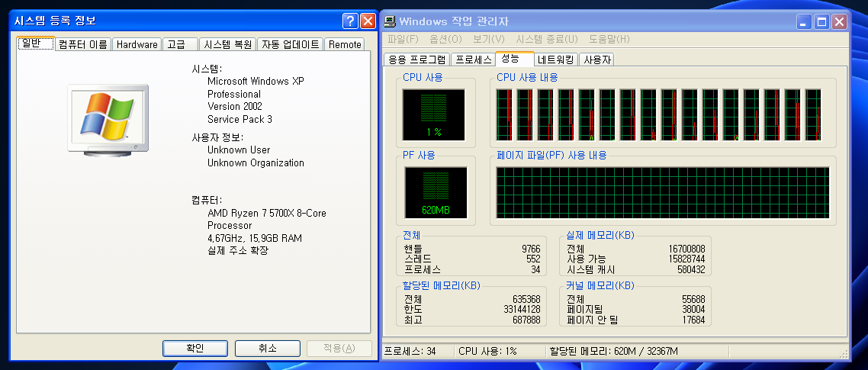Click the 페이지 파일(PF) 사용 내용 history graph
Viewport: 868px width, 370px height.
pos(663,192)
